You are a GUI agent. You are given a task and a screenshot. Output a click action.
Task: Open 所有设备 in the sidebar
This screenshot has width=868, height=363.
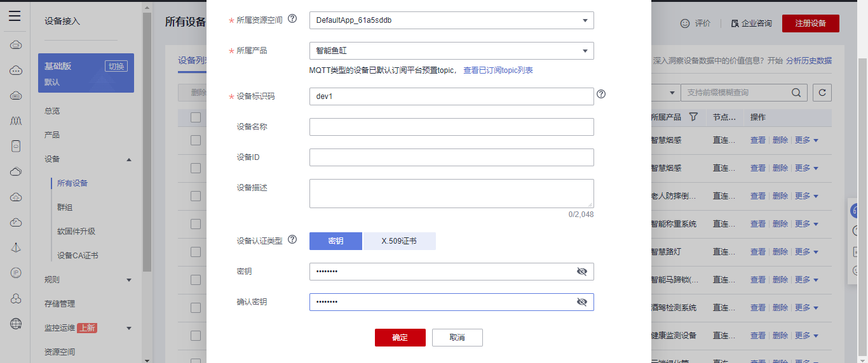pos(72,183)
